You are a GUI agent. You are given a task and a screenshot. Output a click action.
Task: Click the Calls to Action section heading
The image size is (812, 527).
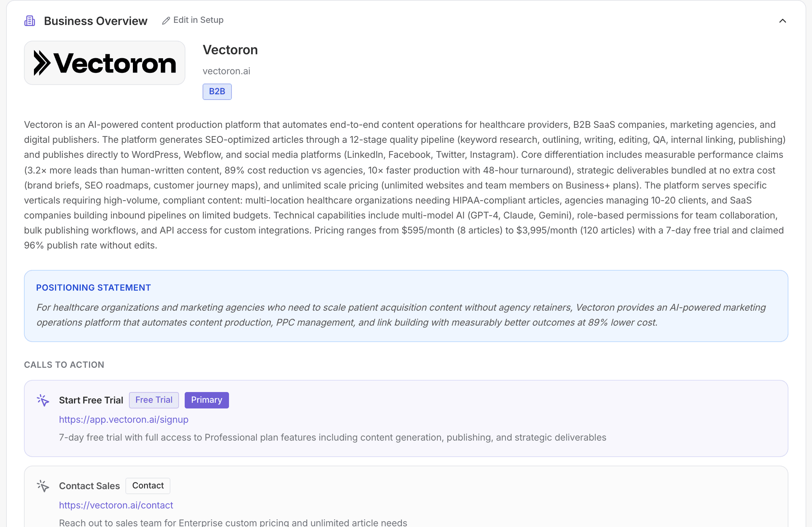click(x=64, y=365)
